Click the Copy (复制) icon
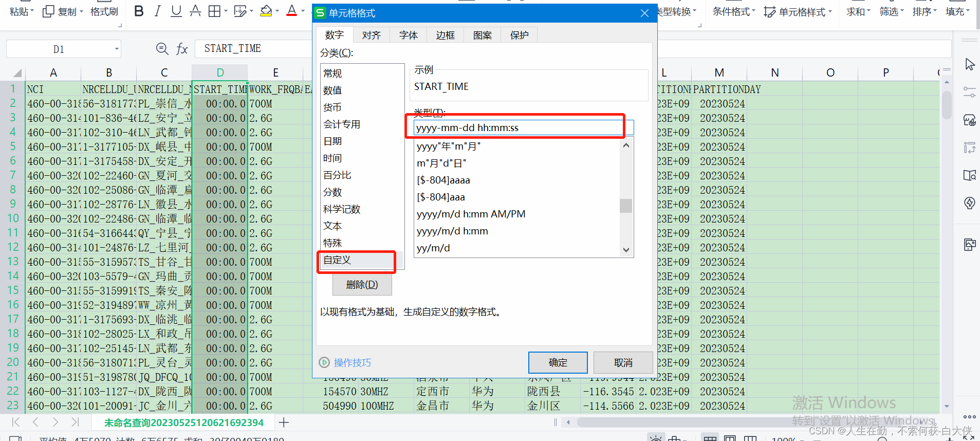Image resolution: width=980 pixels, height=441 pixels. (x=48, y=11)
